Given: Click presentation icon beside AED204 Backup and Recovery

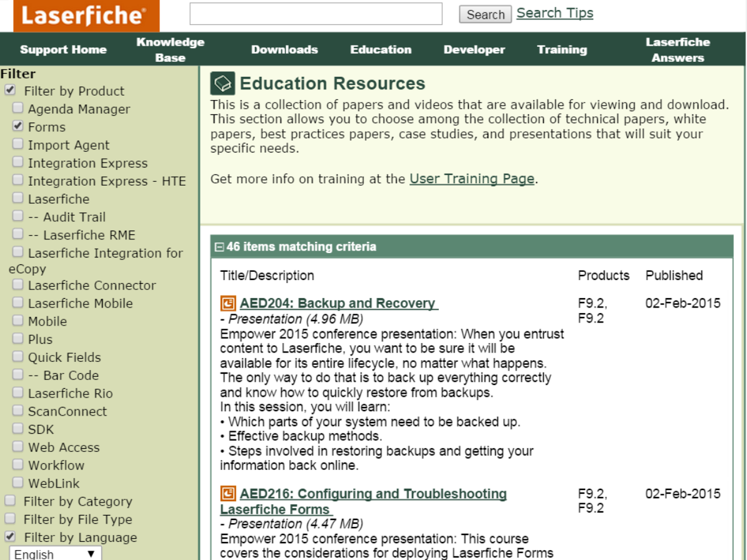Looking at the screenshot, I should pyautogui.click(x=228, y=303).
